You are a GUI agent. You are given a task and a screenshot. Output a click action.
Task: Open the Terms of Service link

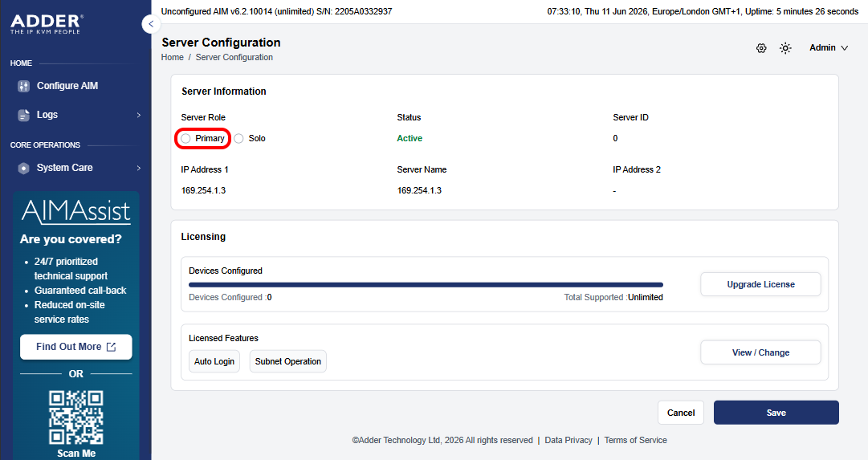pos(635,440)
